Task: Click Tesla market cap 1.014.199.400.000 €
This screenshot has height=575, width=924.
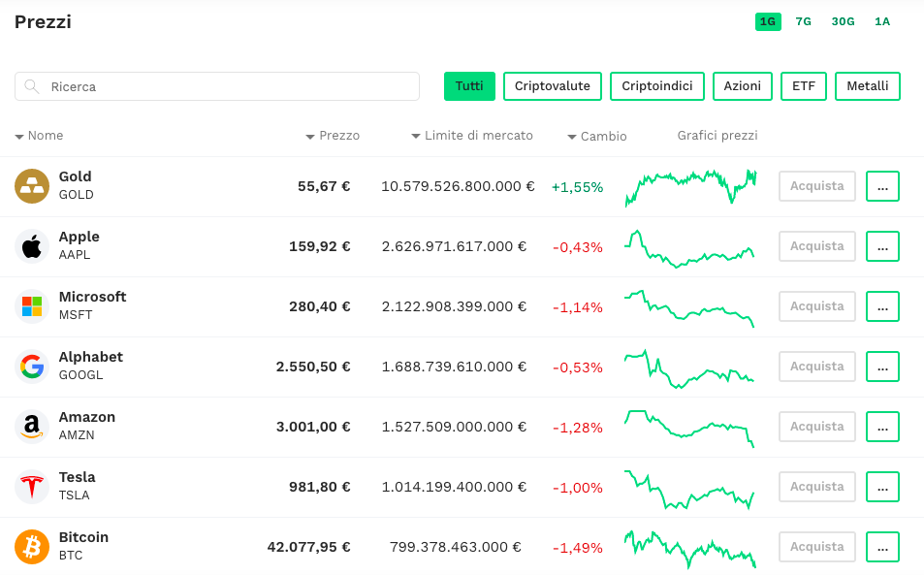Action: 454,487
